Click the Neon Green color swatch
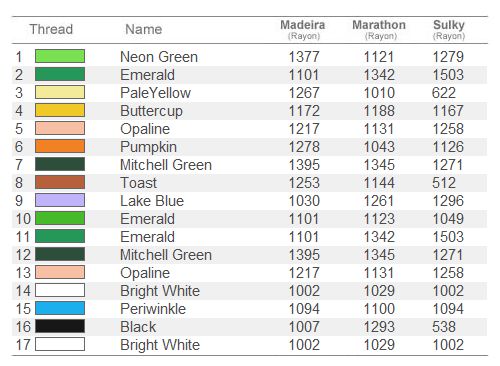This screenshot has width=500, height=366. [x=60, y=56]
